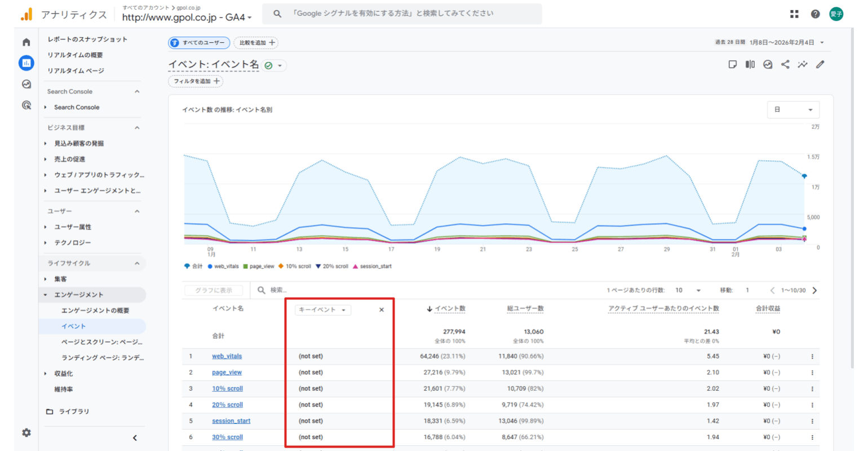The width and height of the screenshot is (868, 451).
Task: Open the Explore icon in left rail
Action: pyautogui.click(x=26, y=84)
